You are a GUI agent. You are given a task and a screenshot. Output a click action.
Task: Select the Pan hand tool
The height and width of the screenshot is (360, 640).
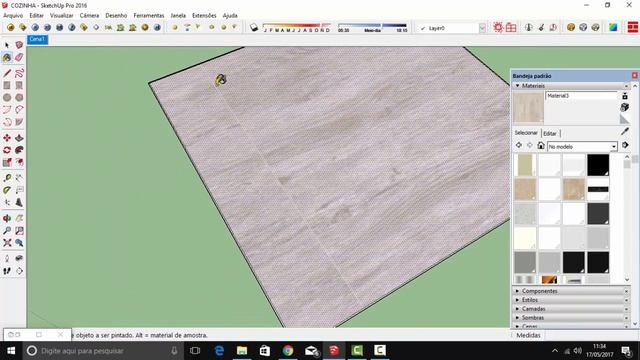pyautogui.click(x=19, y=218)
